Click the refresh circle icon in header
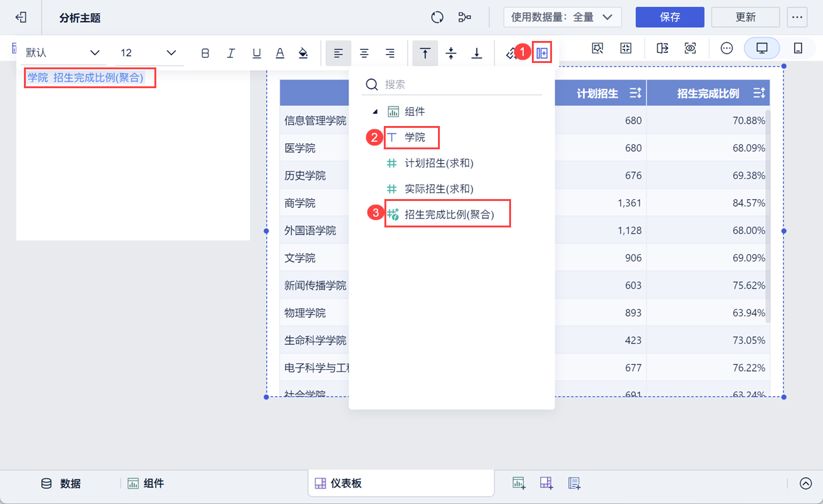 coord(437,18)
